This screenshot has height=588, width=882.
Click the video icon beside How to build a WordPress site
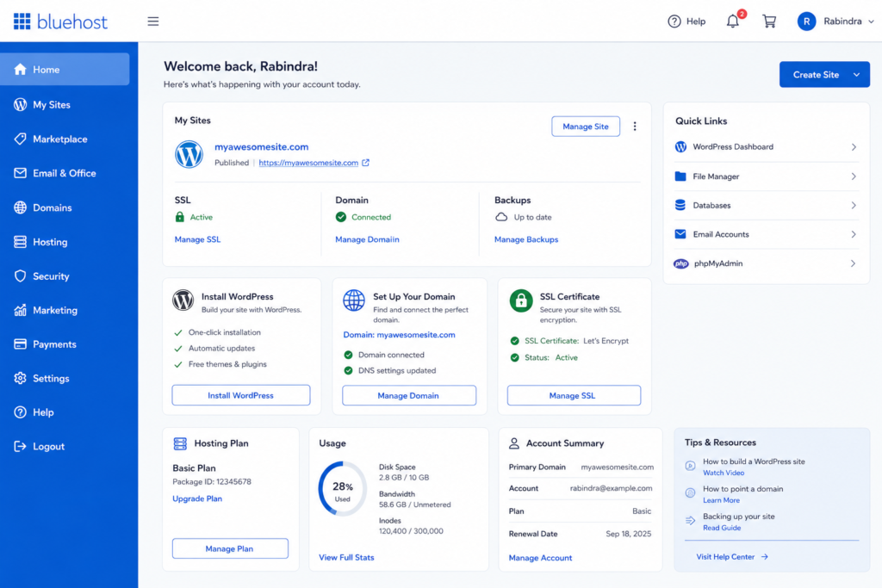click(690, 466)
